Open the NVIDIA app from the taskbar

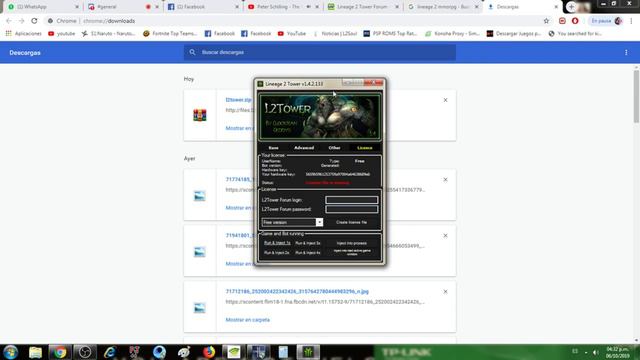coord(233,352)
